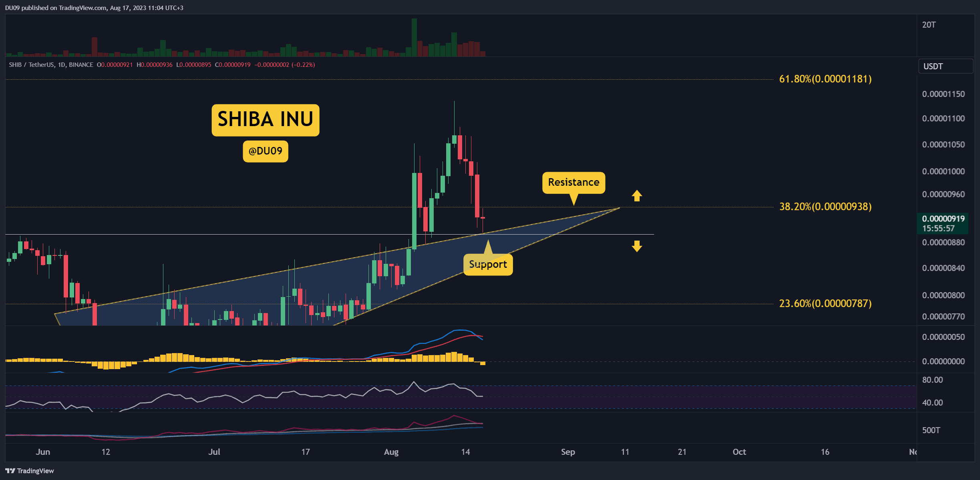Click the -0.22% change value
This screenshot has width=980, height=480.
[303, 65]
